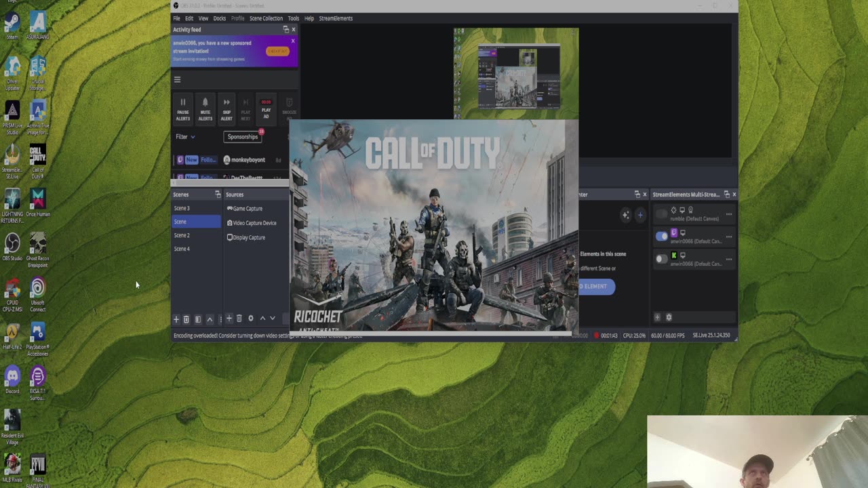This screenshot has height=488, width=868.
Task: Open the Tools menu
Action: (x=293, y=18)
